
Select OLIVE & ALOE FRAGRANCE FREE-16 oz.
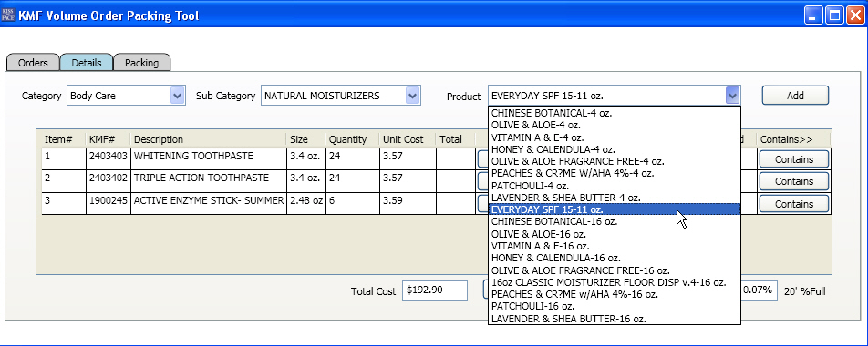click(x=614, y=270)
